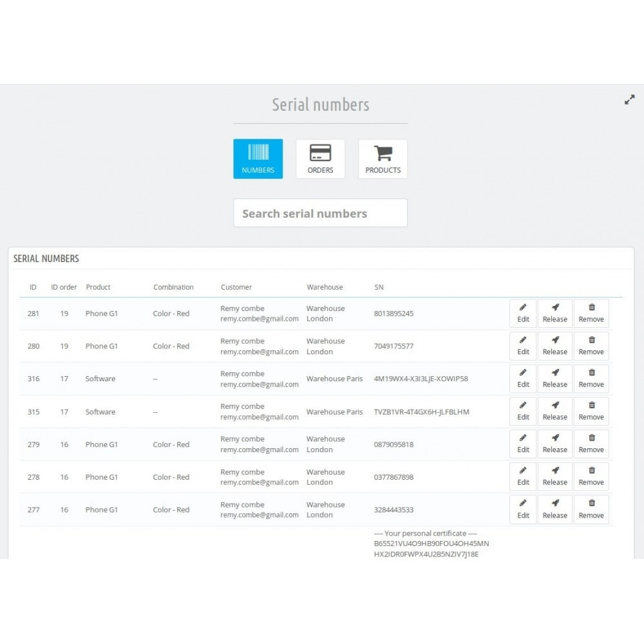Viewport: 644px width, 644px height.
Task: Click the Customer column header
Action: click(236, 287)
